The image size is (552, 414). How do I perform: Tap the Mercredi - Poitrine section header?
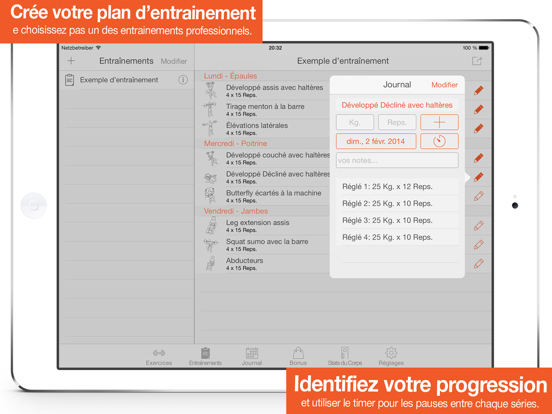tap(235, 144)
